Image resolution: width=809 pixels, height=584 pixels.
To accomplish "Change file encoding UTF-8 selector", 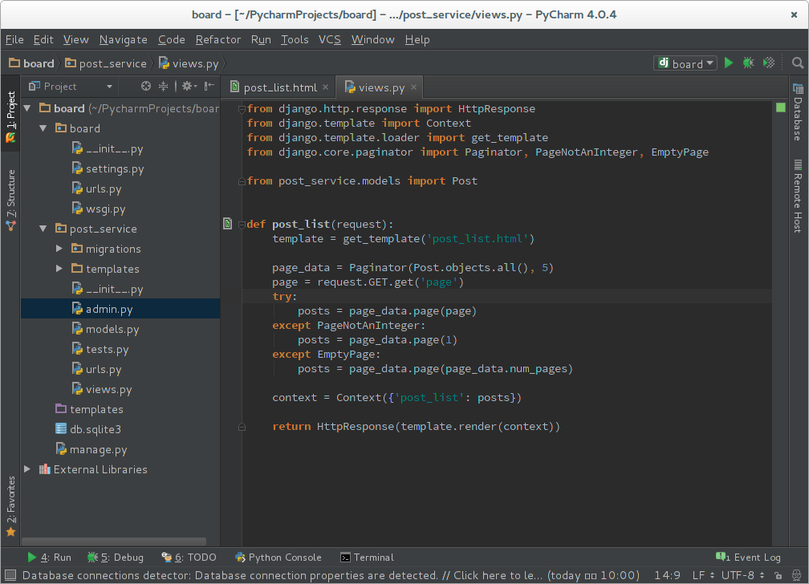I will 742,575.
